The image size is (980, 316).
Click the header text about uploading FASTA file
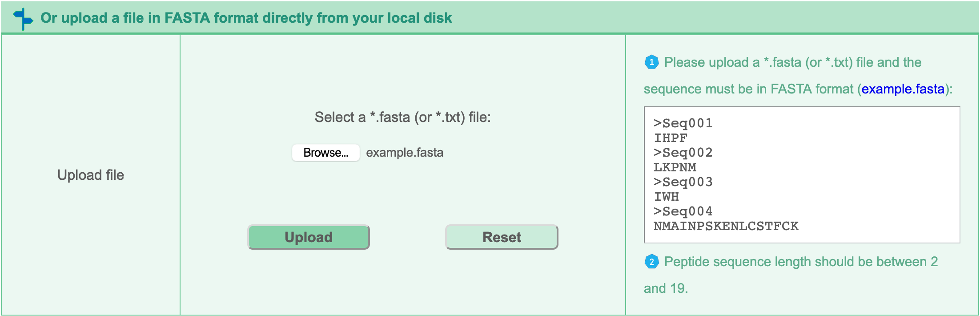(246, 18)
